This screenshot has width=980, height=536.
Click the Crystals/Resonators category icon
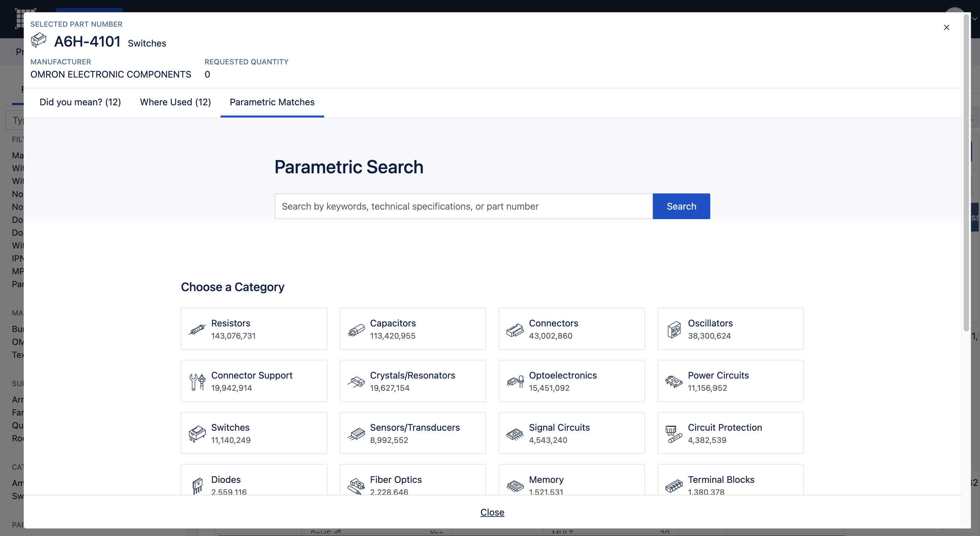tap(356, 382)
